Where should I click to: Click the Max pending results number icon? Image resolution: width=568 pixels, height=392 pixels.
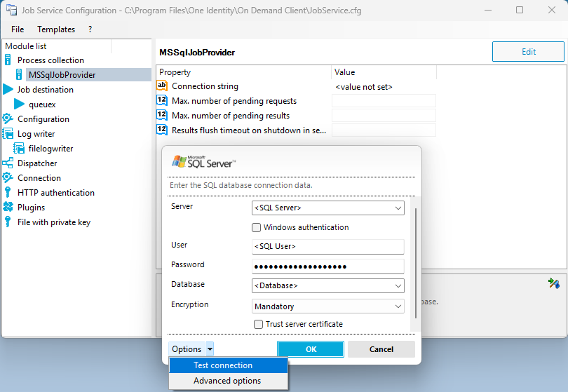(x=161, y=115)
